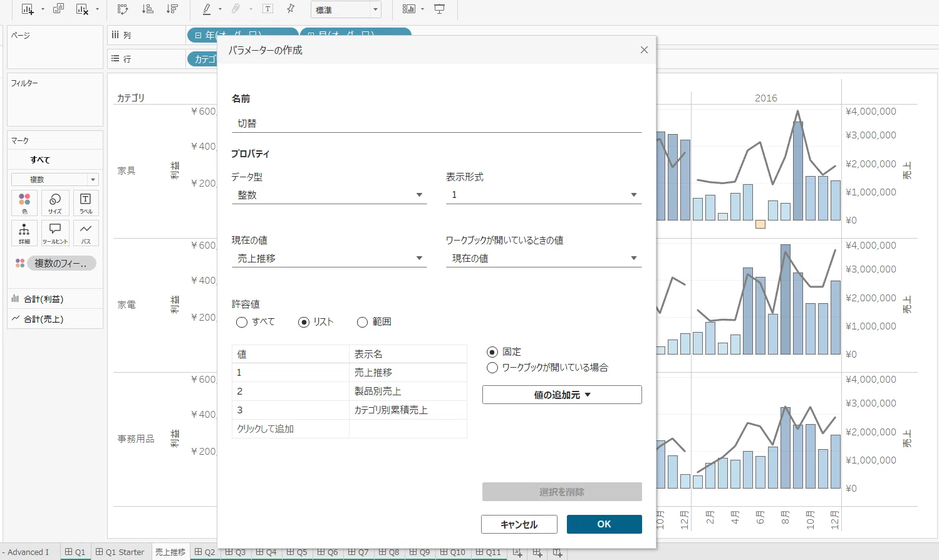Open the 値の追加元 dropdown button
The image size is (939, 560).
pyautogui.click(x=562, y=395)
